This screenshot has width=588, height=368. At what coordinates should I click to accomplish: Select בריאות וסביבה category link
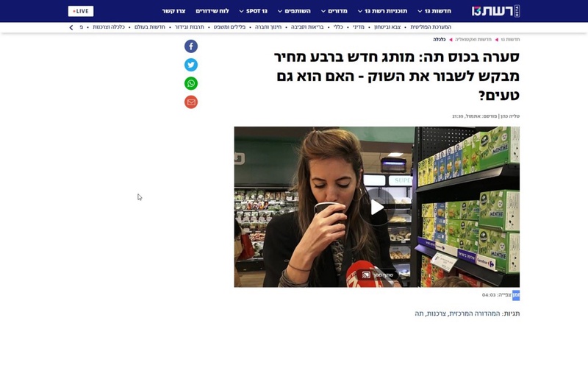(x=307, y=27)
